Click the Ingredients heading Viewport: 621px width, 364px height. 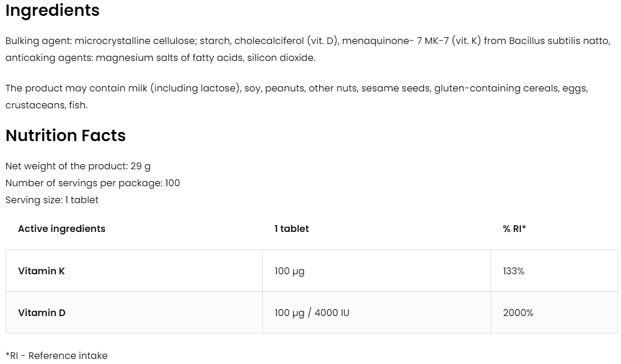(52, 11)
